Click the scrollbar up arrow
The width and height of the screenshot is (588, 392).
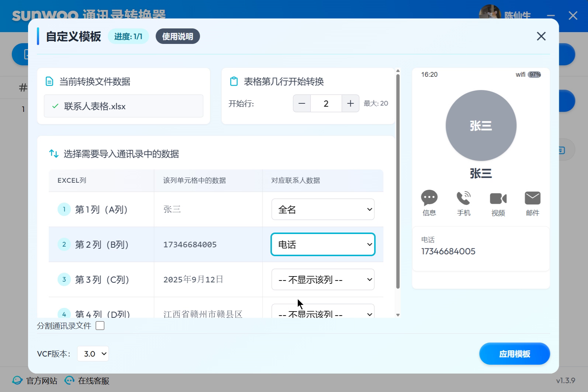[x=398, y=71]
